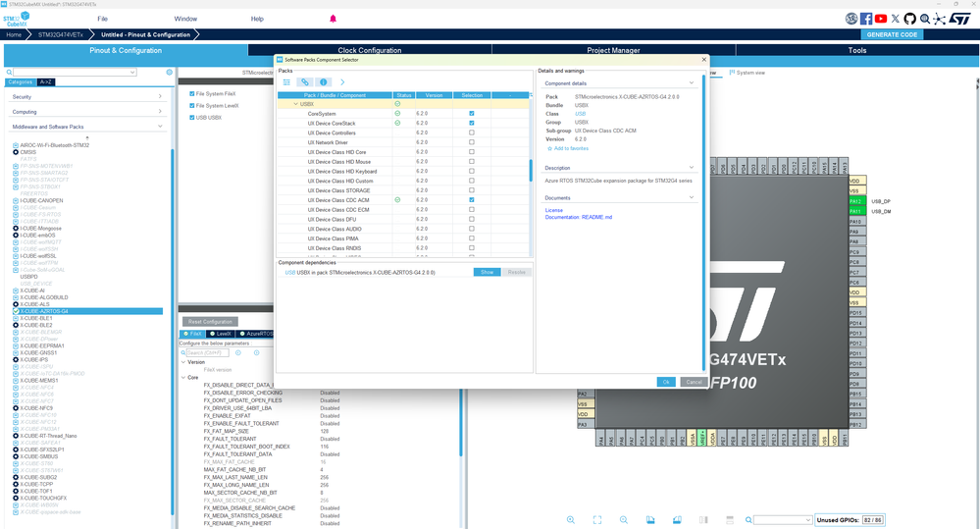980x529 pixels.
Task: Collapse the Description section
Action: tap(692, 168)
